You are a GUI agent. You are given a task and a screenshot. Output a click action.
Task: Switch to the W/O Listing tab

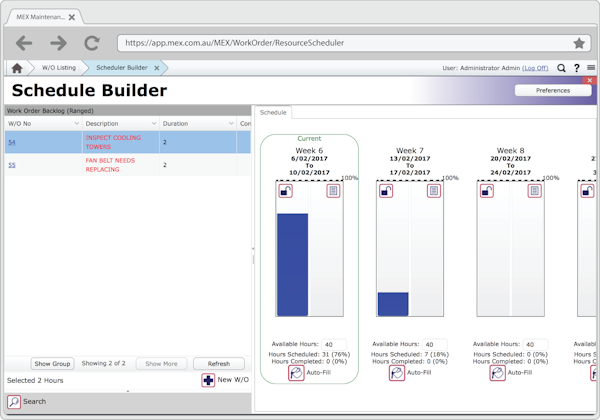point(59,68)
